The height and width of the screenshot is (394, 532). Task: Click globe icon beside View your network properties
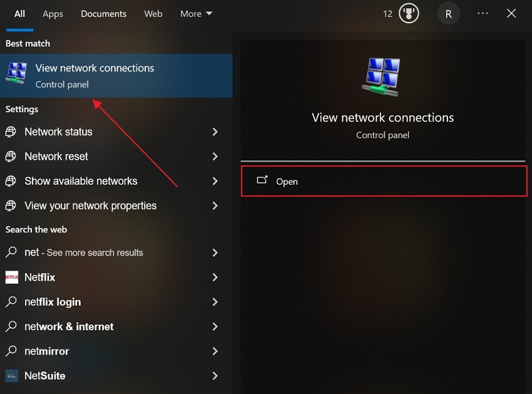click(11, 205)
